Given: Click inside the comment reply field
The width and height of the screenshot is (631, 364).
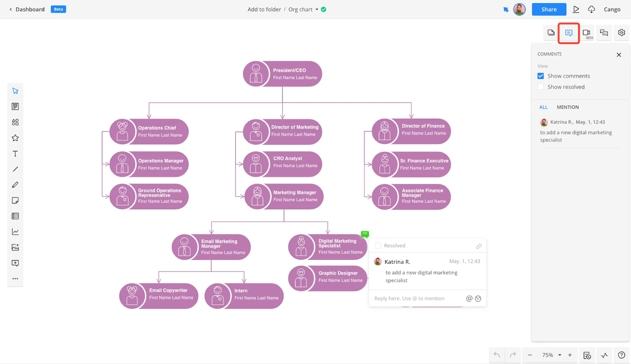Looking at the screenshot, I should tap(418, 298).
